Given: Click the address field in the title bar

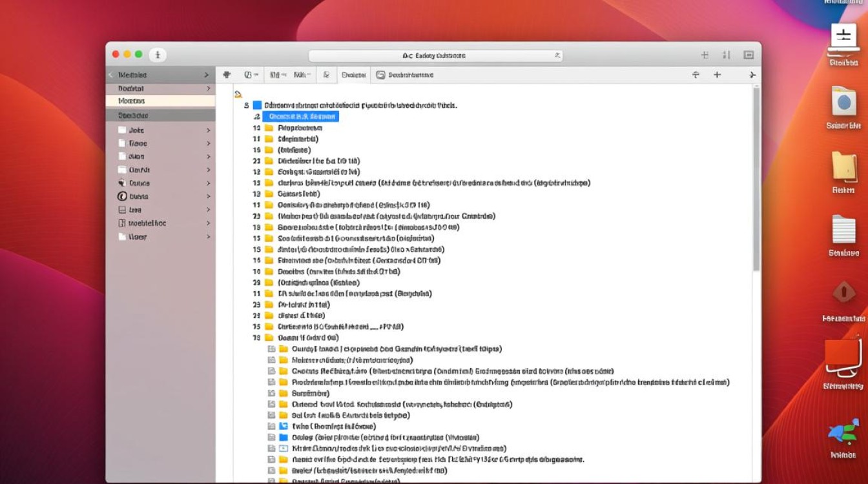Looking at the screenshot, I should click(x=435, y=55).
